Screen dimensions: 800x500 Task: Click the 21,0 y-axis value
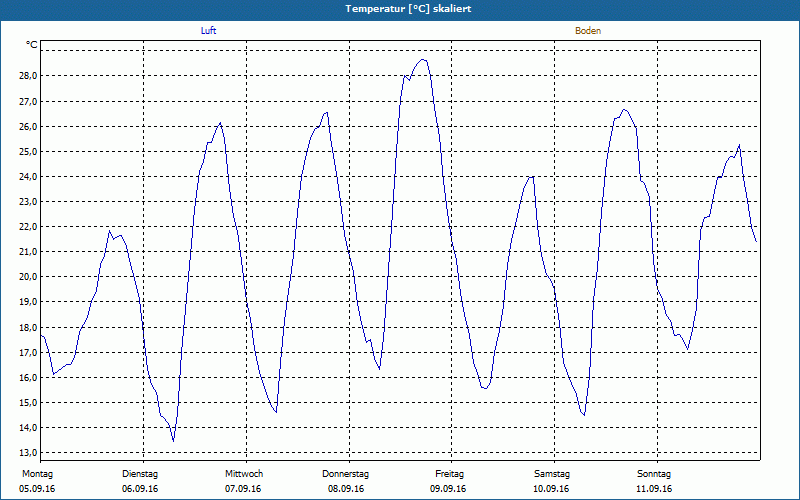tap(28, 252)
